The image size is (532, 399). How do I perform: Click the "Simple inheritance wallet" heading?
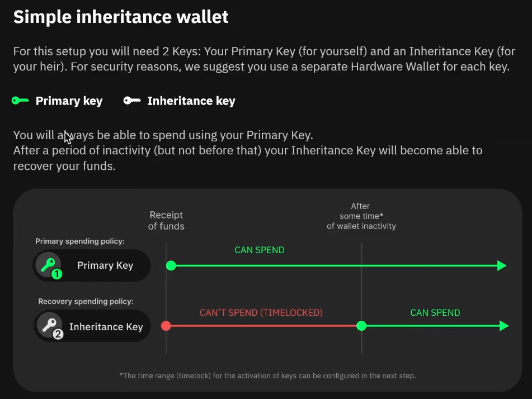(121, 17)
